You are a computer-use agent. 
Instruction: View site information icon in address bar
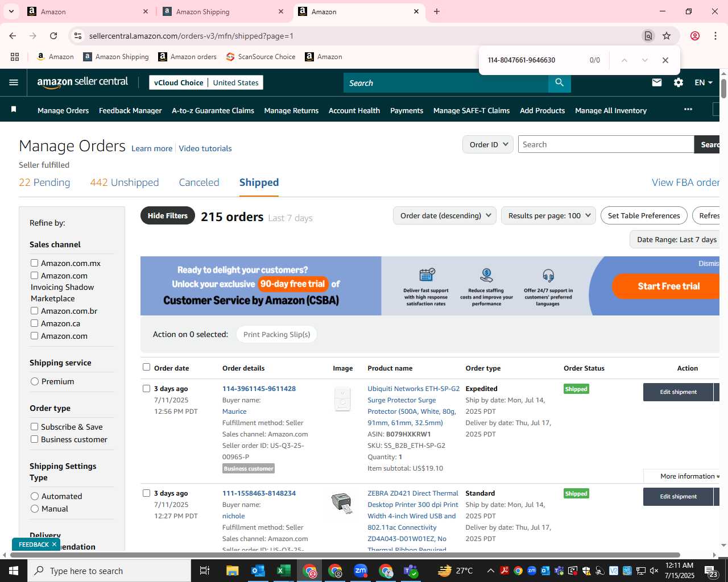pyautogui.click(x=78, y=36)
